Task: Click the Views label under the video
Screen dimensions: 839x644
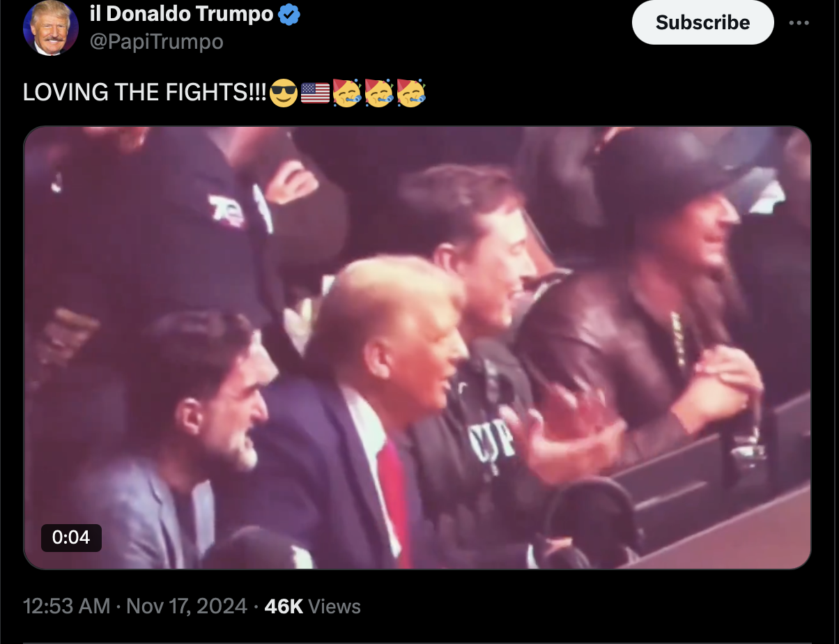Action: 334,606
